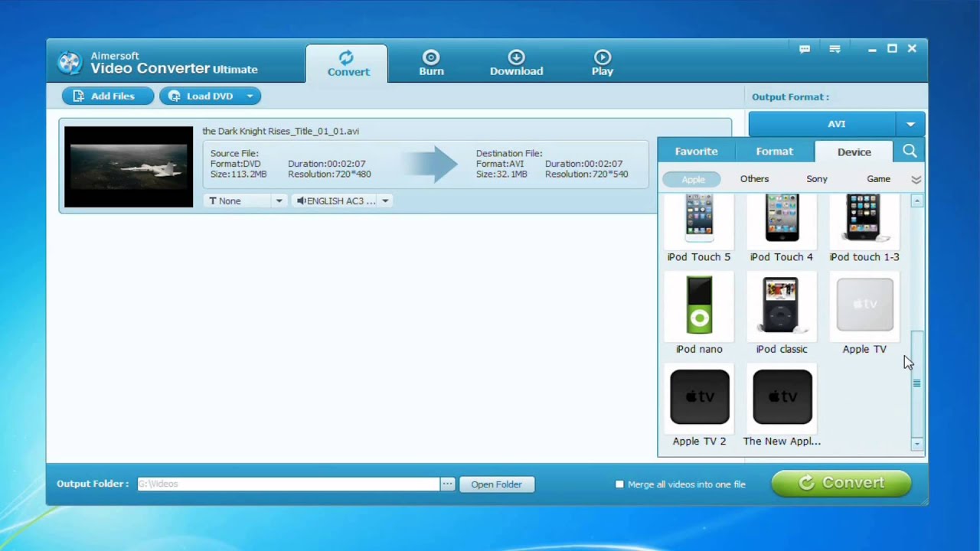This screenshot has height=551, width=980.
Task: Click the Aimersoft film reel logo
Action: (x=70, y=63)
